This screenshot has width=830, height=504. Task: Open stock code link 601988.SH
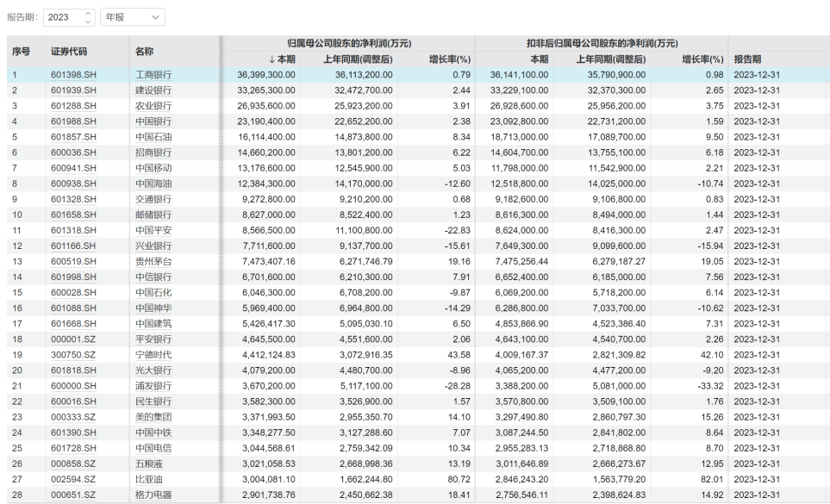point(73,121)
